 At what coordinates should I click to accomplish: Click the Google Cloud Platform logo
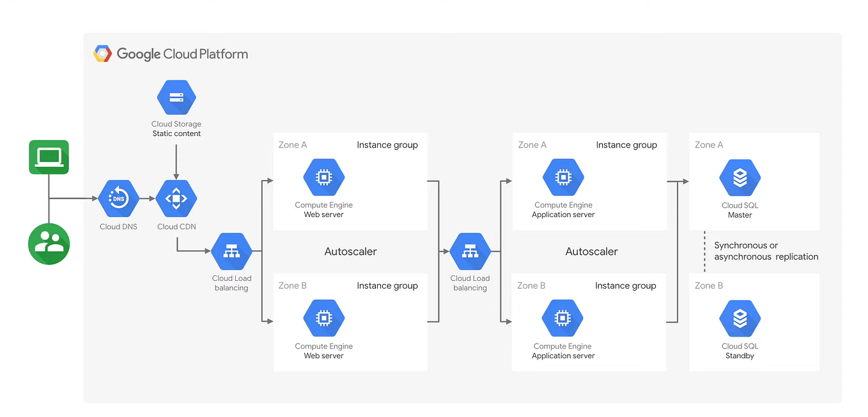pos(170,54)
